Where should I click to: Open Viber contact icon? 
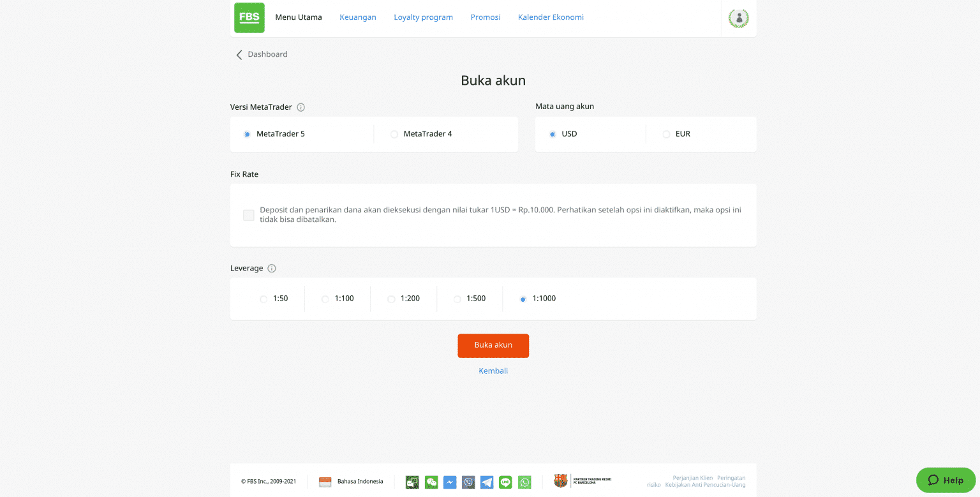(468, 482)
